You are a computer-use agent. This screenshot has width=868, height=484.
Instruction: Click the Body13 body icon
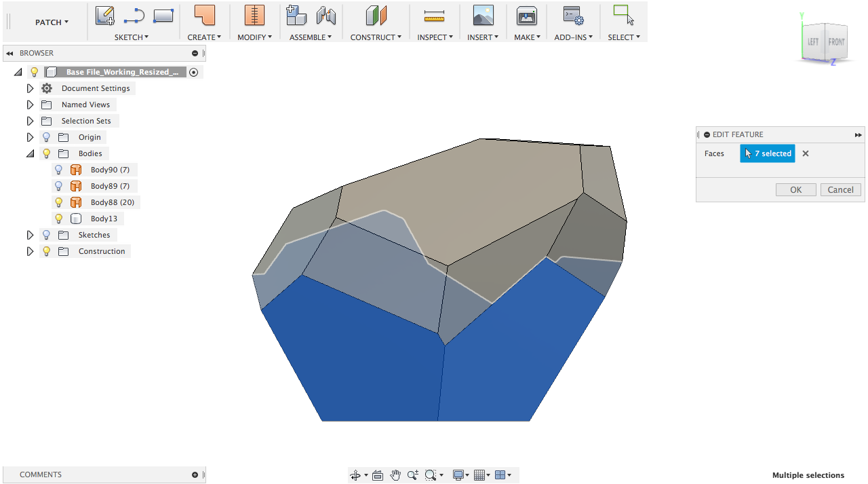pyautogui.click(x=76, y=219)
